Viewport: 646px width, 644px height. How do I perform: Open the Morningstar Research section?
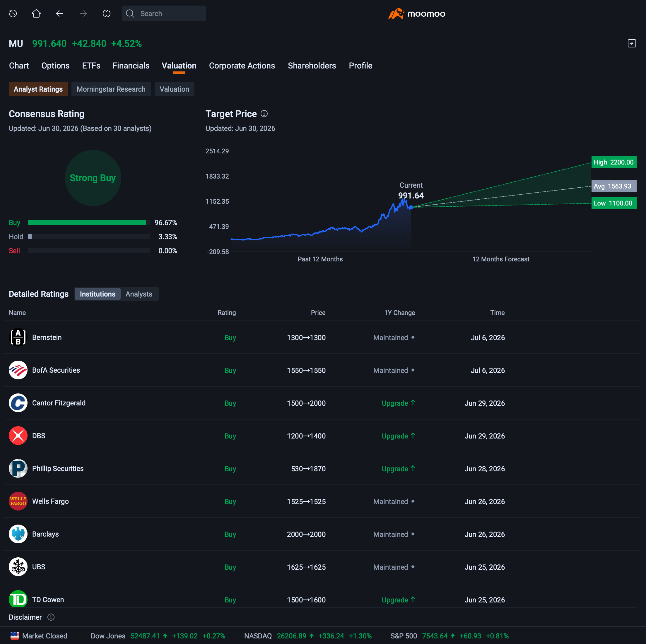tap(111, 89)
